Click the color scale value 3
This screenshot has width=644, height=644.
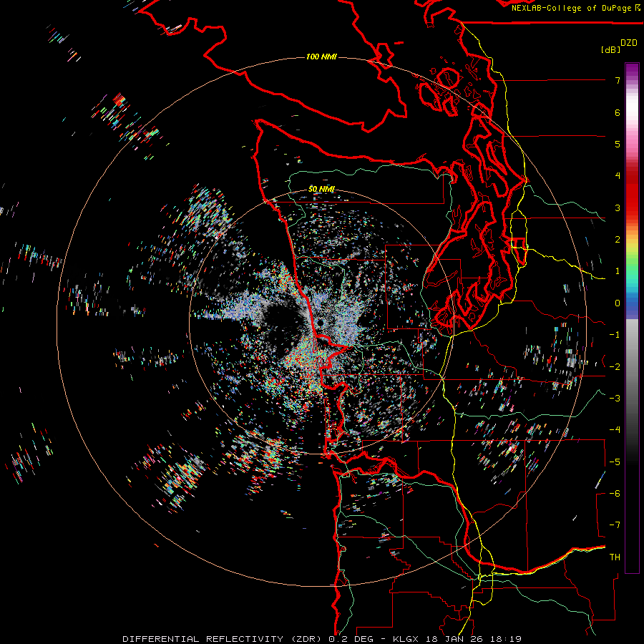[618, 208]
